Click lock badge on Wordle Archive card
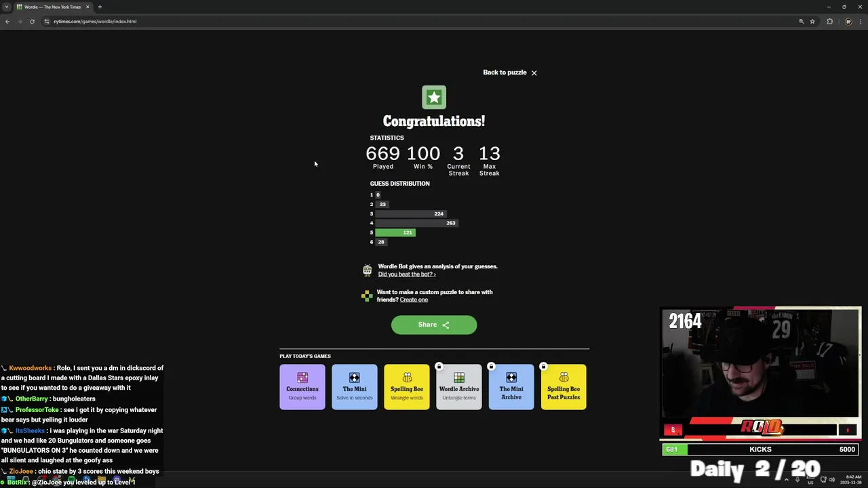Screen dimensions: 868x488 pos(439,367)
